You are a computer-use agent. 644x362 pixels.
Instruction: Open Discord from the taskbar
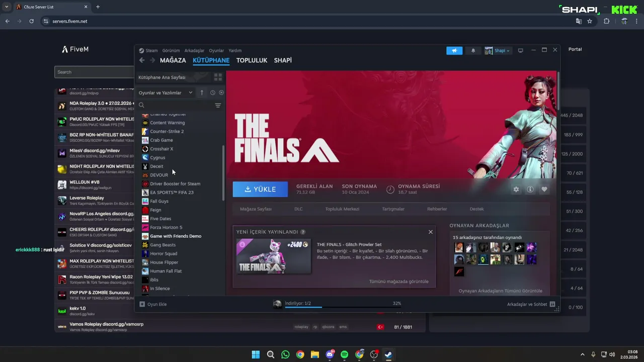click(330, 354)
